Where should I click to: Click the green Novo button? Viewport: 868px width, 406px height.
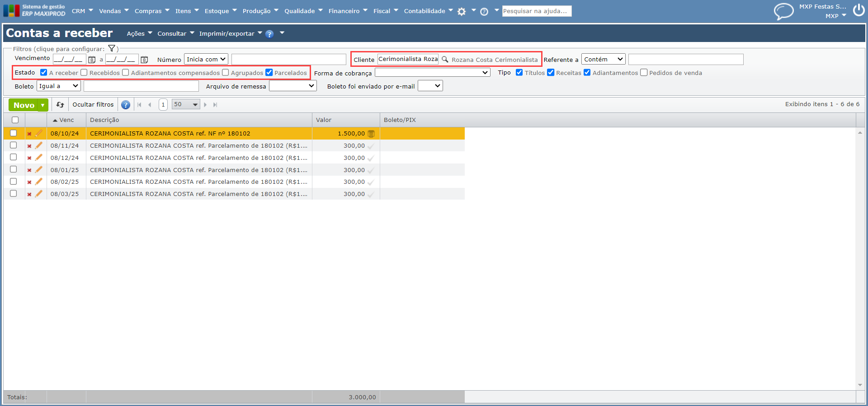coord(24,105)
